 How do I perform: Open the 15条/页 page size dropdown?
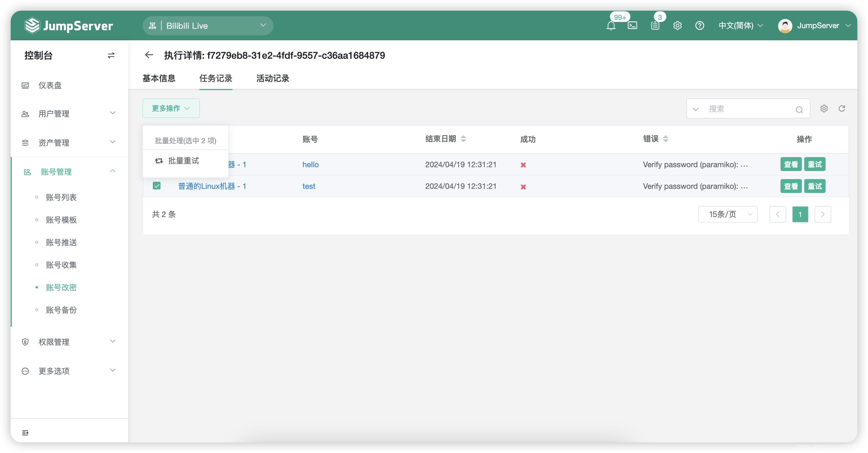[727, 214]
